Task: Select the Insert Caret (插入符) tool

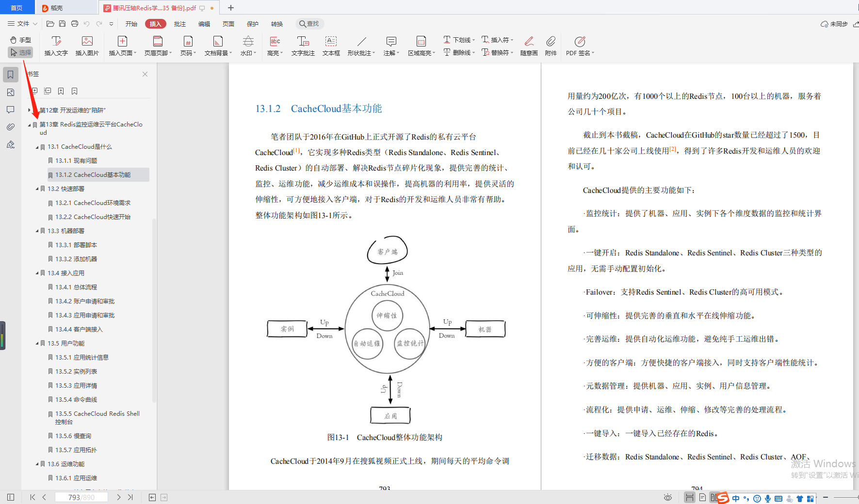Action: coord(497,40)
